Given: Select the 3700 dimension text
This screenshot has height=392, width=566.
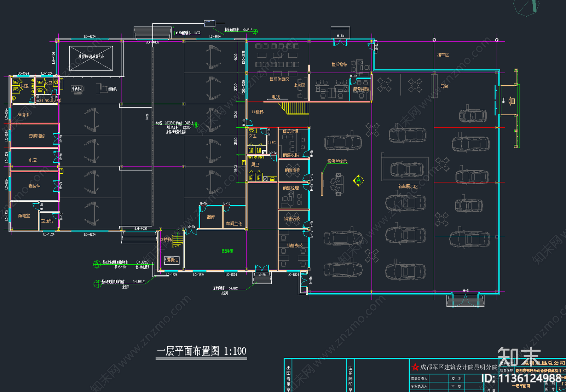Looking at the screenshot, I should coord(236,87).
